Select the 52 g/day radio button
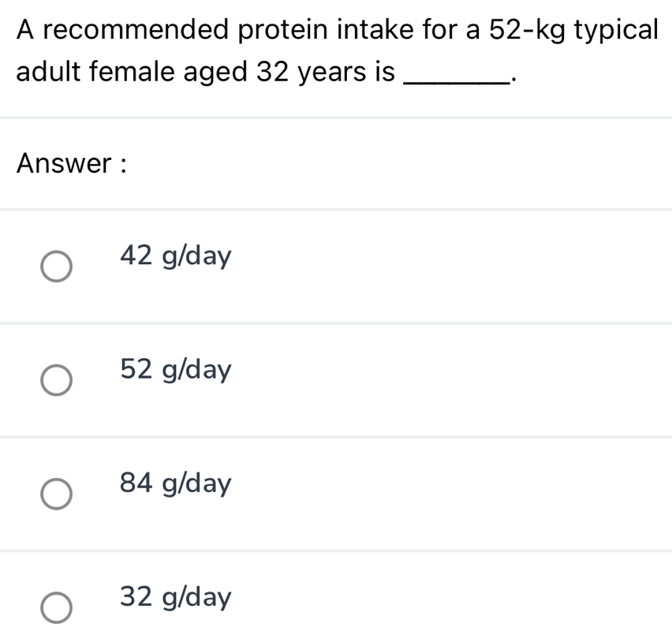The height and width of the screenshot is (642, 672). tap(55, 381)
